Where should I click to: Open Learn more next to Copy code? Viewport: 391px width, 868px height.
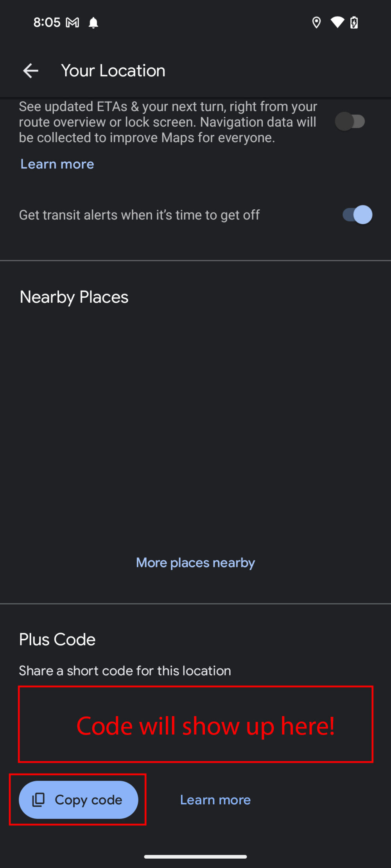215,799
